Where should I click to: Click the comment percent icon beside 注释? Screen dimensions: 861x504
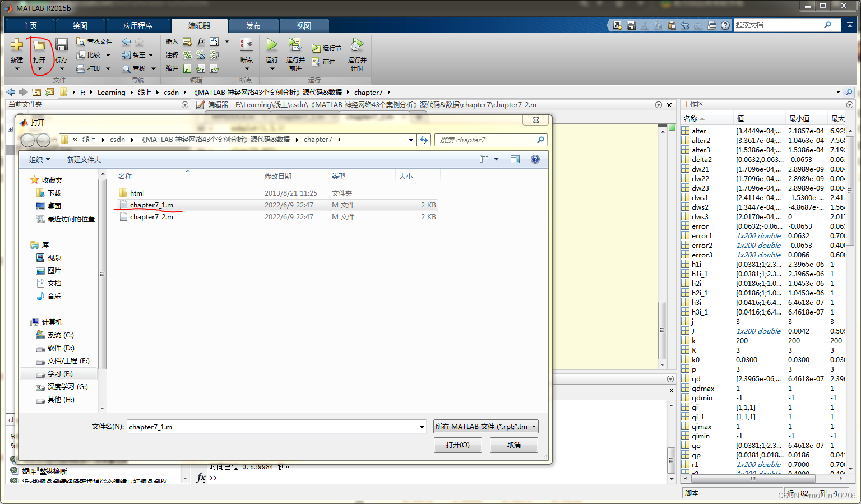coord(187,55)
